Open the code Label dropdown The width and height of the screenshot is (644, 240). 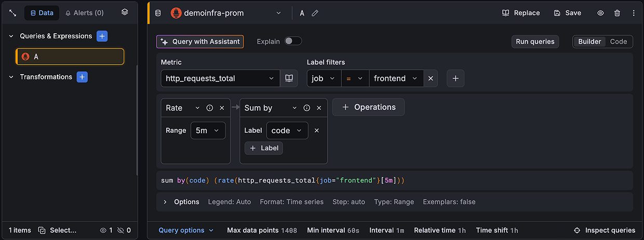[287, 131]
